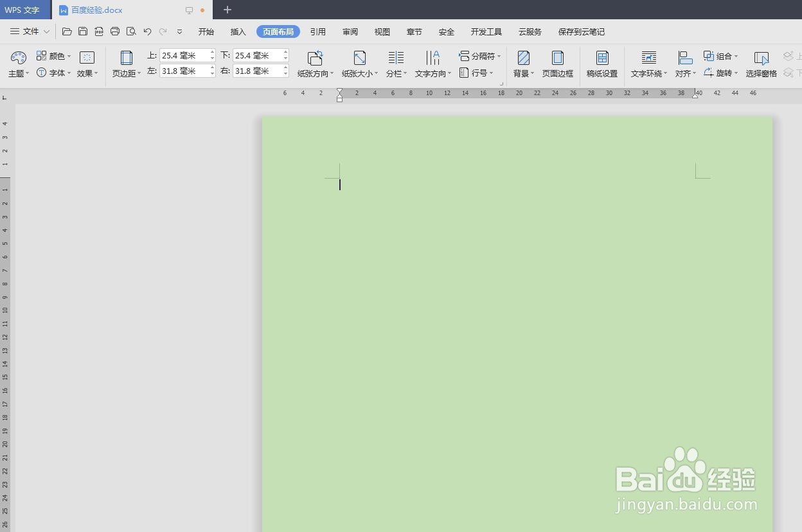Click the greyed Redo arrow
Image resolution: width=802 pixels, height=532 pixels.
(163, 31)
